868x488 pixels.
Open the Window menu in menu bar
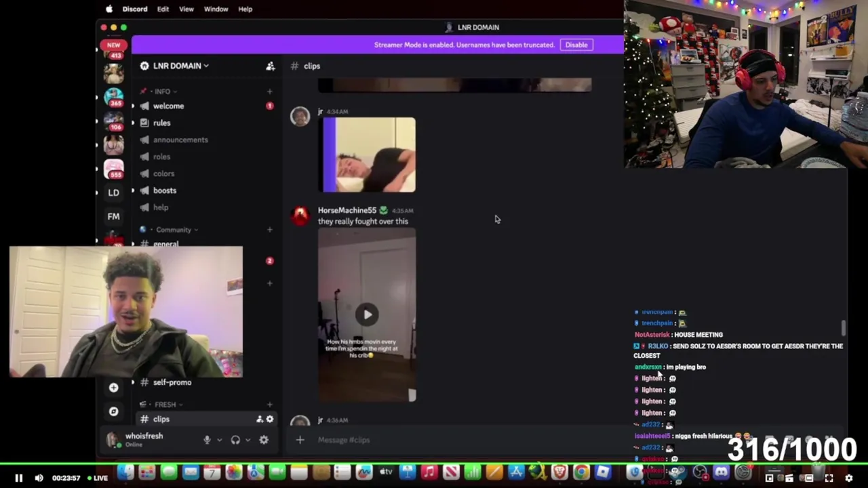216,9
